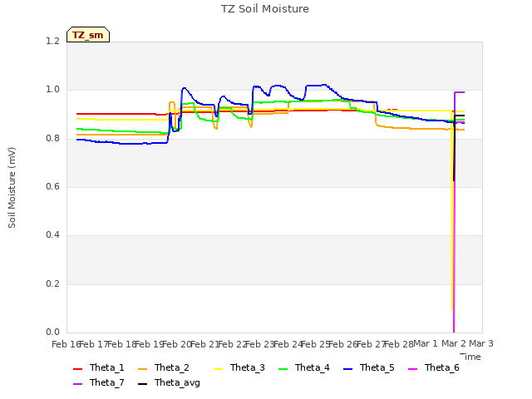The image size is (532, 399).
Task: Click the yellow Theta_3 legend swatch
Action: click(218, 369)
